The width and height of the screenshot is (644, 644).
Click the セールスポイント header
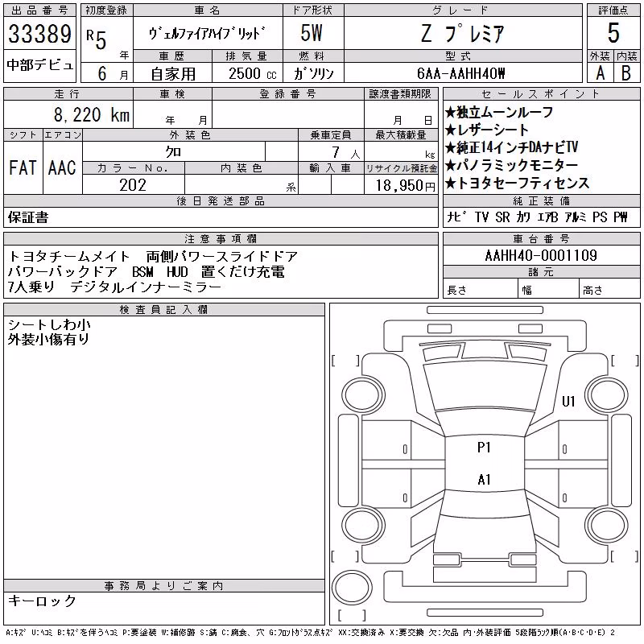point(541,94)
